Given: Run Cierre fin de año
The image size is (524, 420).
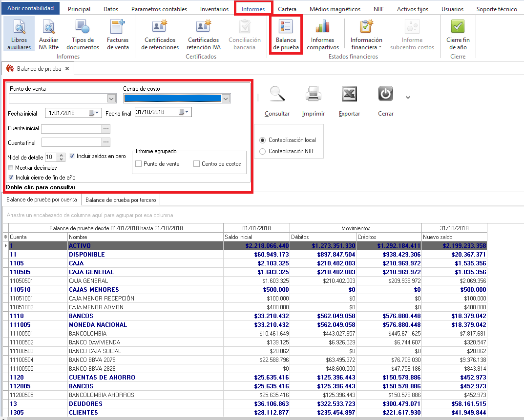Looking at the screenshot, I should pyautogui.click(x=458, y=34).
